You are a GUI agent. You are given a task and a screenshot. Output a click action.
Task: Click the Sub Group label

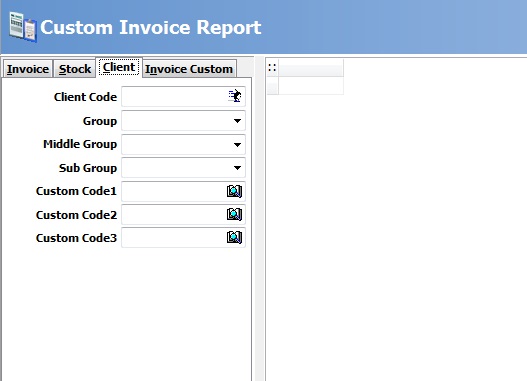coord(88,168)
